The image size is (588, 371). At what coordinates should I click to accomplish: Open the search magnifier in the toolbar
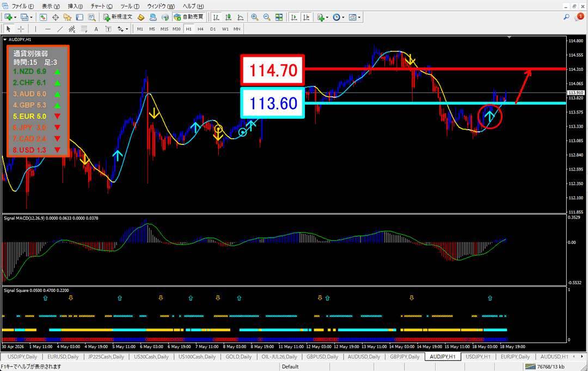pos(566,17)
